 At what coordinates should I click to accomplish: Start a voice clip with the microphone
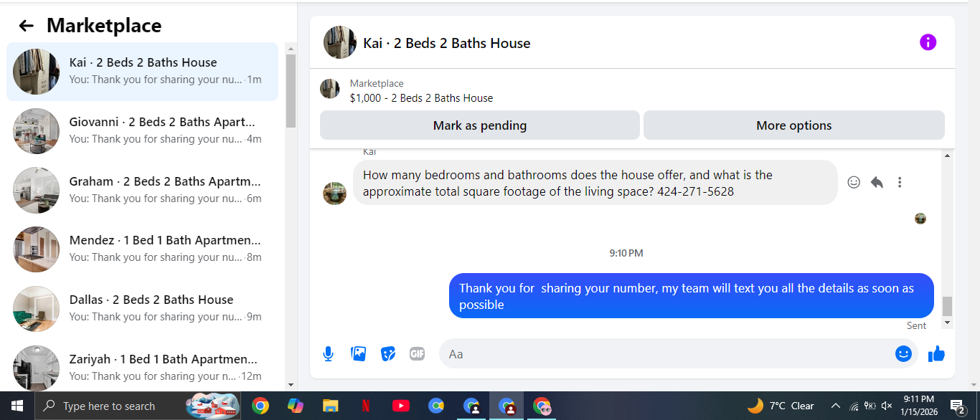(x=328, y=353)
